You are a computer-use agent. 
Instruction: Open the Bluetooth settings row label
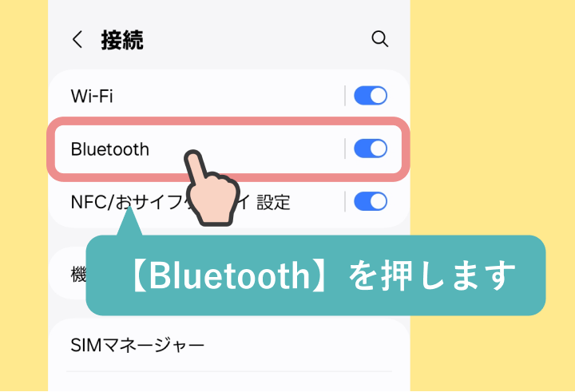[x=110, y=149]
